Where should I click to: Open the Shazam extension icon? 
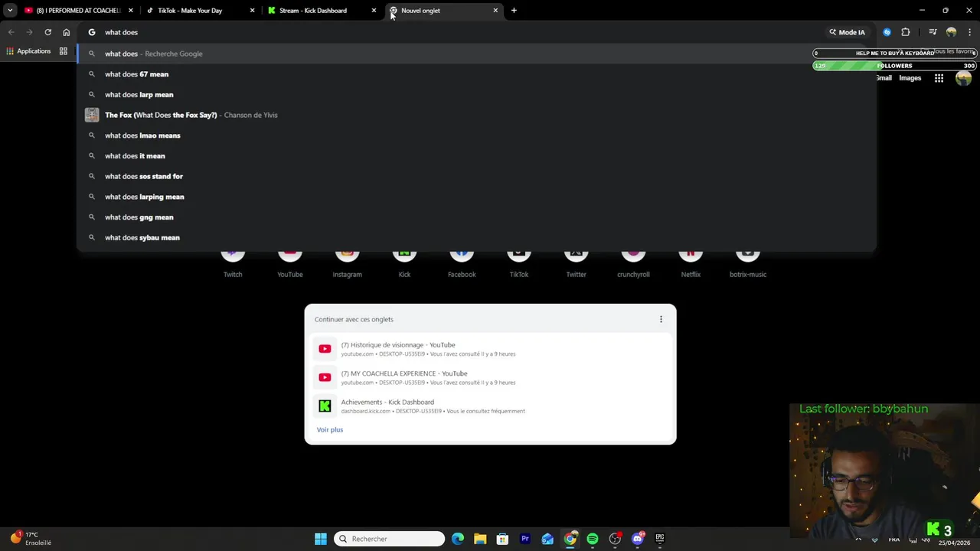(887, 32)
